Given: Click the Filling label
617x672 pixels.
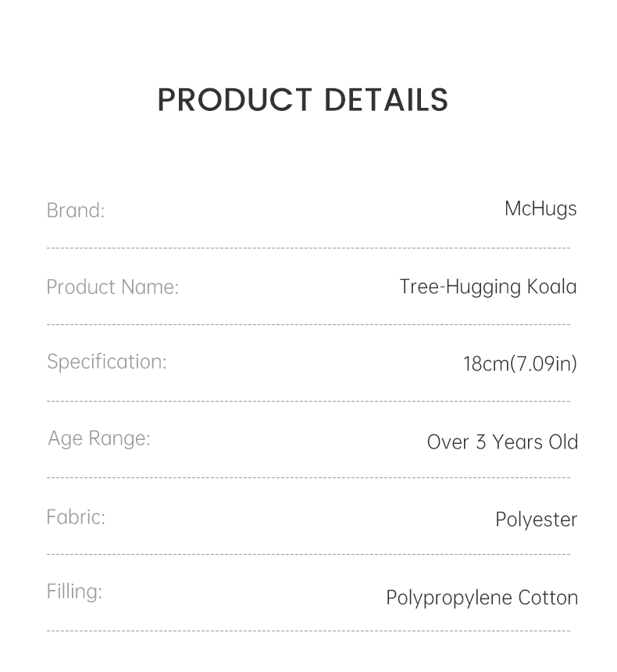Looking at the screenshot, I should (74, 592).
